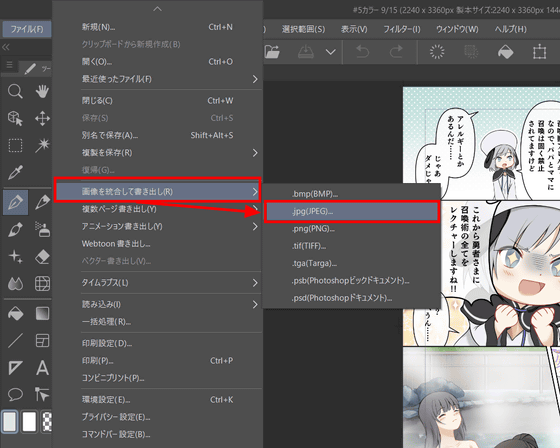
Task: Open the ファイル(F) menu
Action: pyautogui.click(x=27, y=29)
